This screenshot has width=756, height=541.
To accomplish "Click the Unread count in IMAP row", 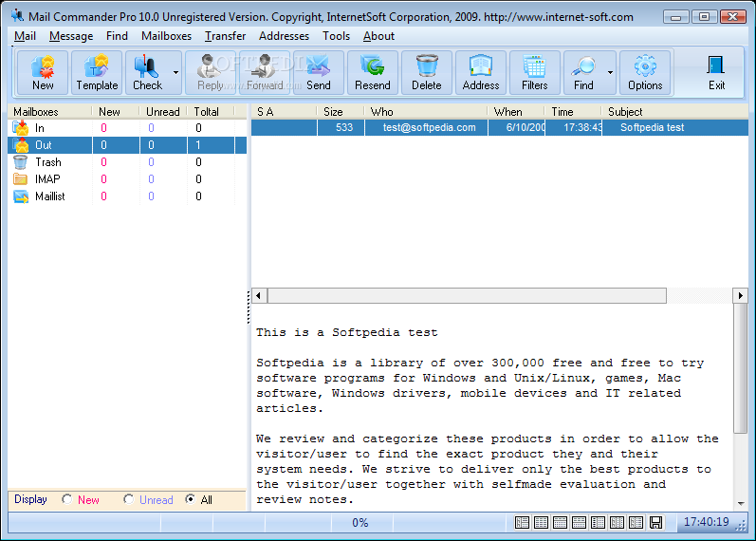I will pyautogui.click(x=151, y=179).
